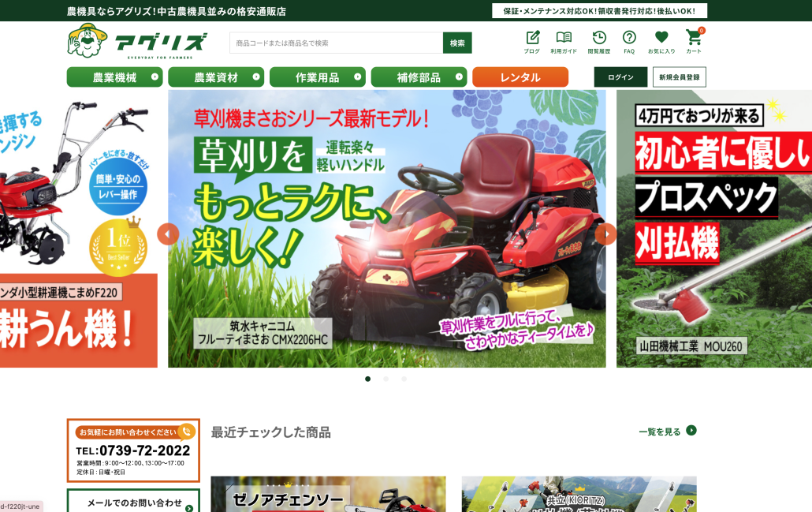
Task: Open the 共立(KIORITZ) product thumbnail
Action: [x=579, y=495]
